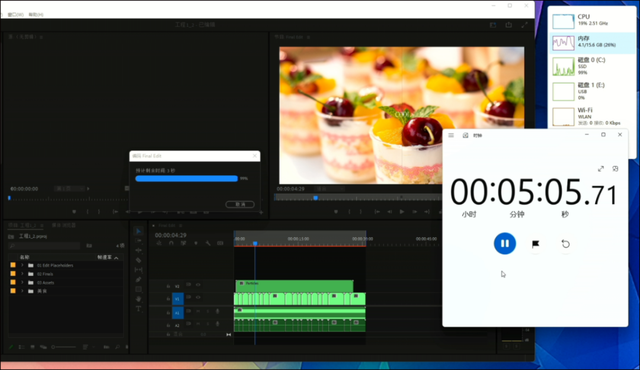The height and width of the screenshot is (370, 640).
Task: Toggle V2 track visibility eye
Action: click(x=198, y=285)
